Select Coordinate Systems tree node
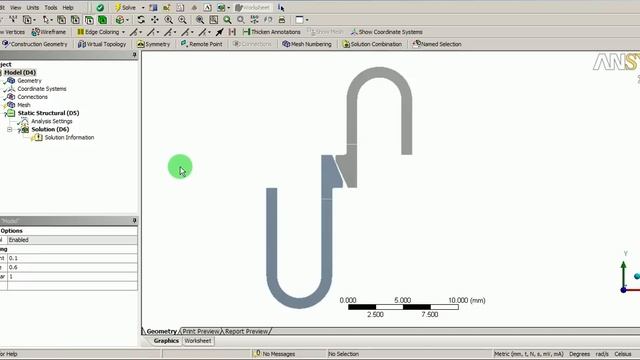The image size is (640, 360). pyautogui.click(x=42, y=89)
